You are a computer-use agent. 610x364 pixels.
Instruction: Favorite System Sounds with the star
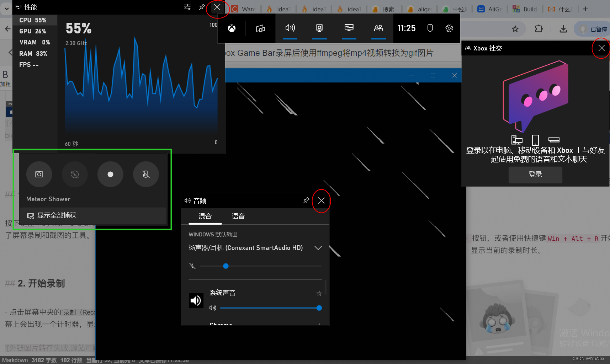tap(319, 293)
